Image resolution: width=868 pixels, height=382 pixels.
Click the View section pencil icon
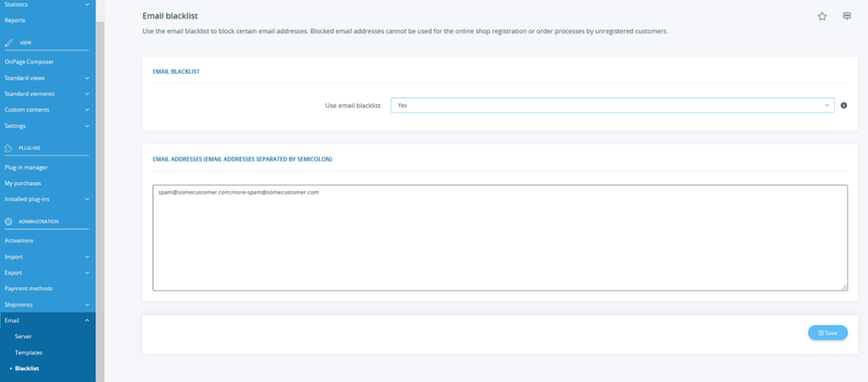point(8,42)
